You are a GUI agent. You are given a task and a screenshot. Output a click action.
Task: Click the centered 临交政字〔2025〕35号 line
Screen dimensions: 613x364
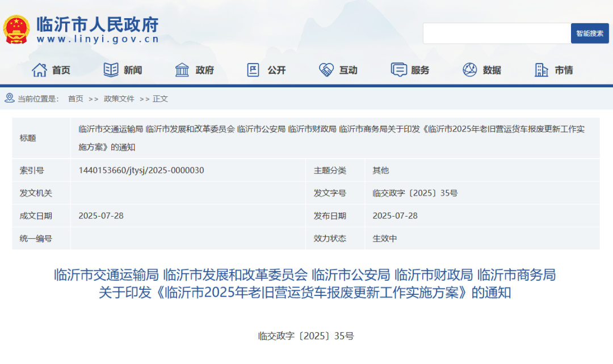click(x=306, y=336)
